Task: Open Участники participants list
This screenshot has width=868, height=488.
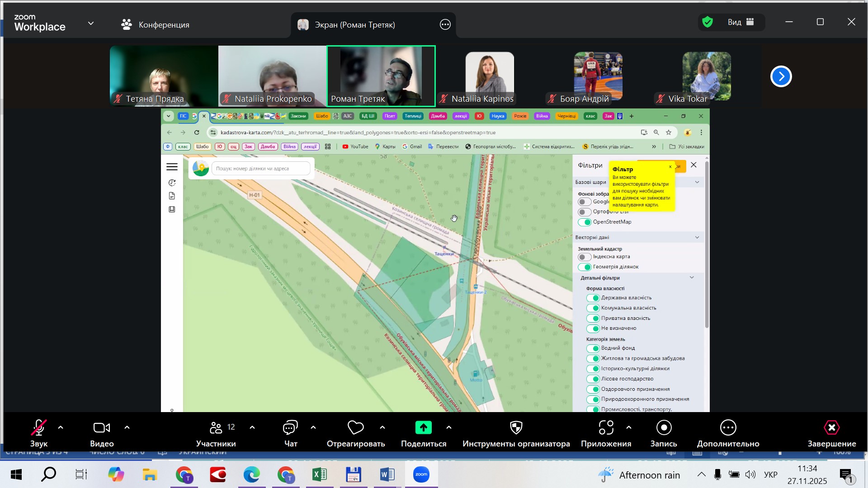Action: click(x=216, y=428)
